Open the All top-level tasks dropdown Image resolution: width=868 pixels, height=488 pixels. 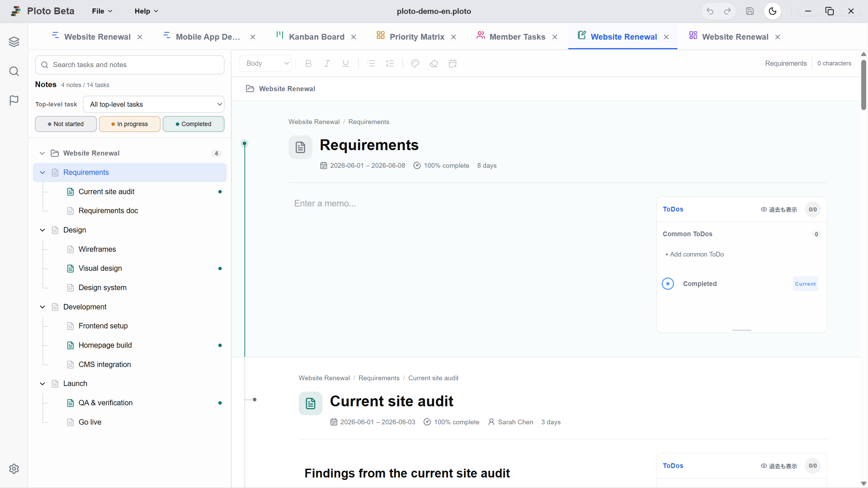[154, 104]
